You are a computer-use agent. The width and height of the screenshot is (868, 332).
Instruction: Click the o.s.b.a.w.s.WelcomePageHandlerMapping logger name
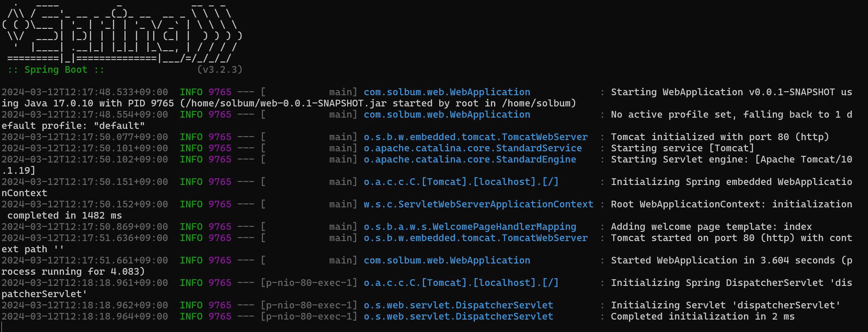pos(470,227)
